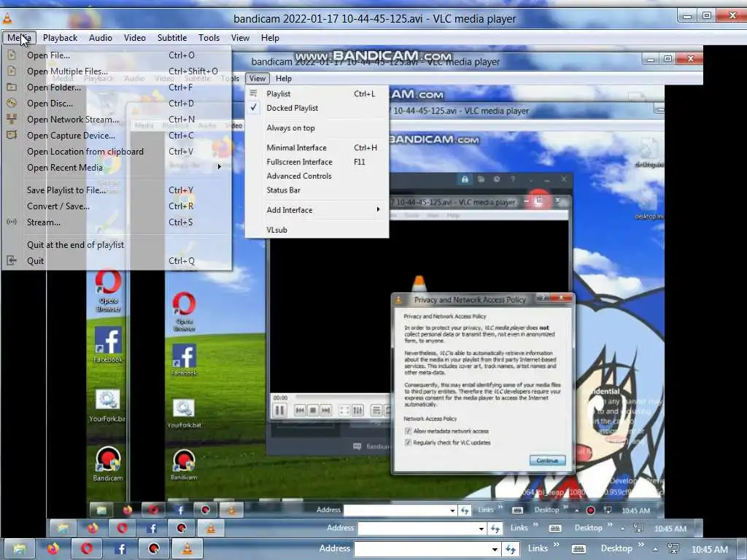This screenshot has height=560, width=747.
Task: Uncheck Allow metadata network access
Action: tap(408, 431)
